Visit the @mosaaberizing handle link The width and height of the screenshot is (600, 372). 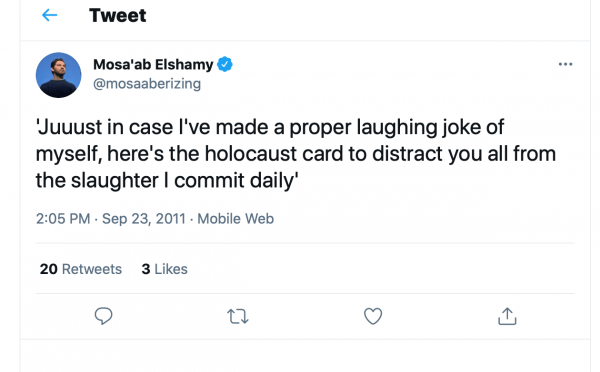click(x=147, y=83)
